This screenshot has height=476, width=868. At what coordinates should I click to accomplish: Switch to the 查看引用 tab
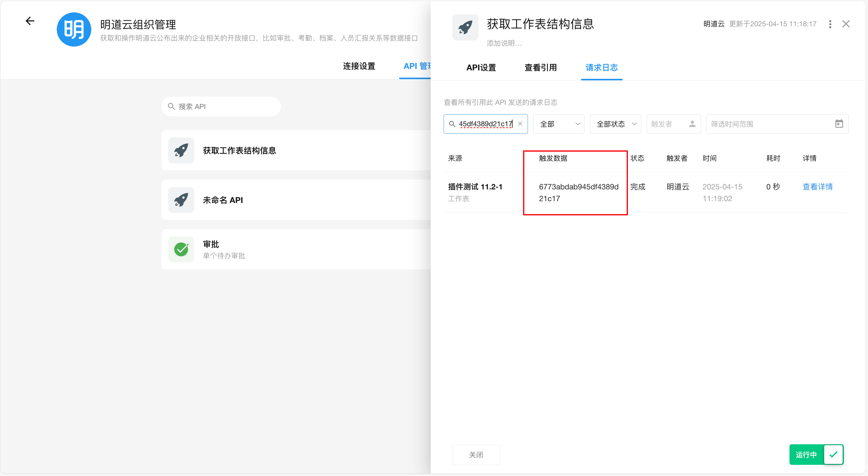pyautogui.click(x=541, y=68)
